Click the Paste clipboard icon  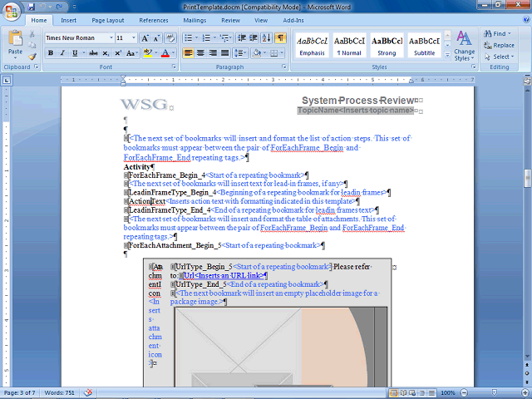pos(15,37)
